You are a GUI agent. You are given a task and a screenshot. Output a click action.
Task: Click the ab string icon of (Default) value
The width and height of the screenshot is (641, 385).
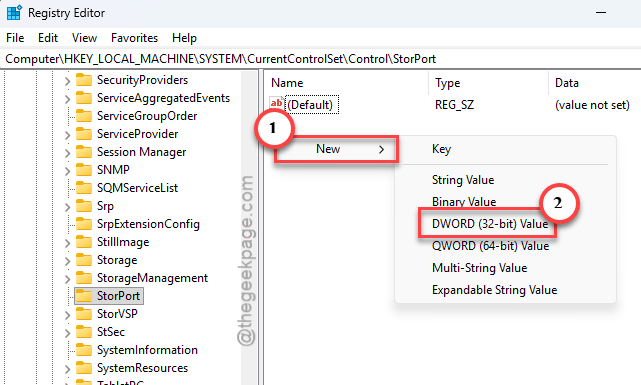pyautogui.click(x=276, y=104)
